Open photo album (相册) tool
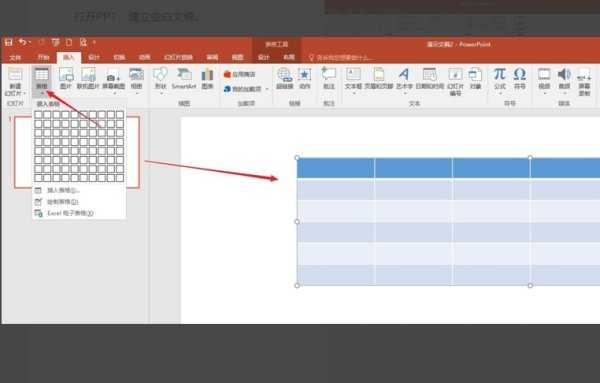The image size is (600, 383). (x=137, y=80)
